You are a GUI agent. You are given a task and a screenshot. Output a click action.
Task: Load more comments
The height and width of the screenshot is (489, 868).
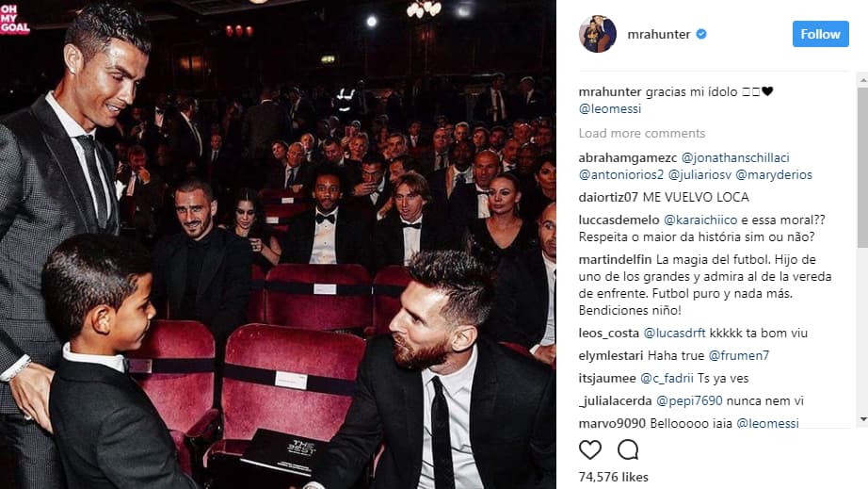click(642, 133)
